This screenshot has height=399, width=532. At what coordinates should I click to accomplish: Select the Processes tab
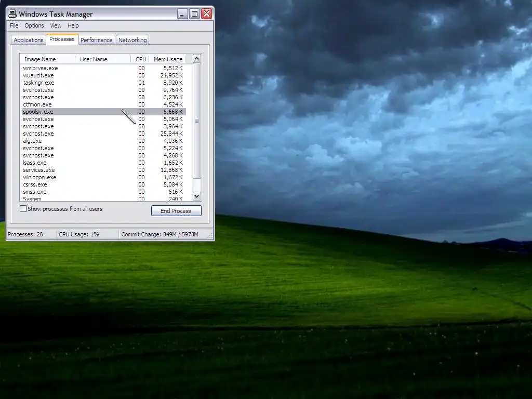tap(62, 39)
